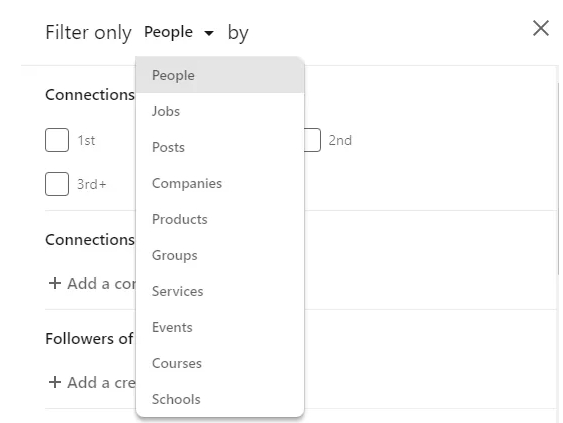Pick Courses from the dropdown menu
The image size is (563, 423).
[220, 363]
